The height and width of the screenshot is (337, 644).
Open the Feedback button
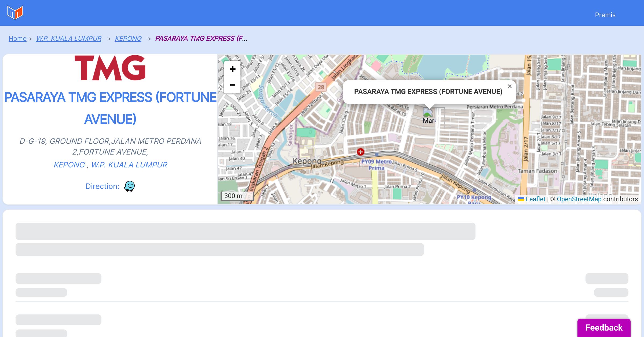click(604, 328)
